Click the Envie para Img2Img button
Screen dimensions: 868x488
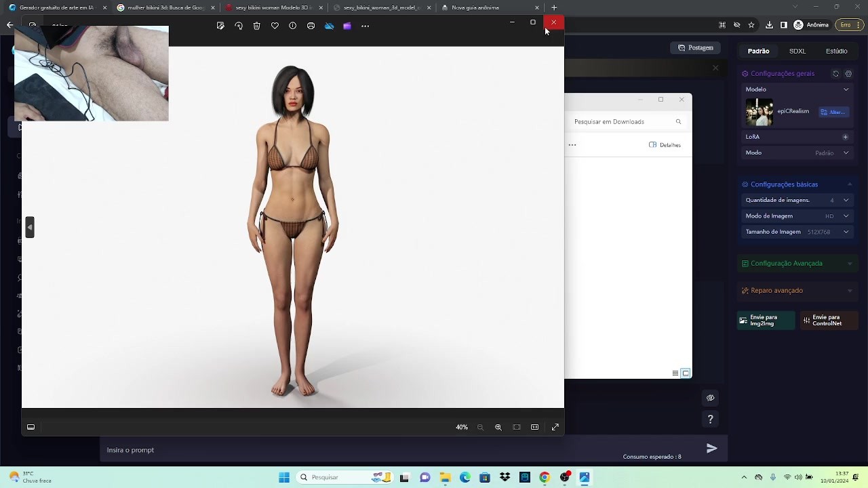(x=766, y=321)
